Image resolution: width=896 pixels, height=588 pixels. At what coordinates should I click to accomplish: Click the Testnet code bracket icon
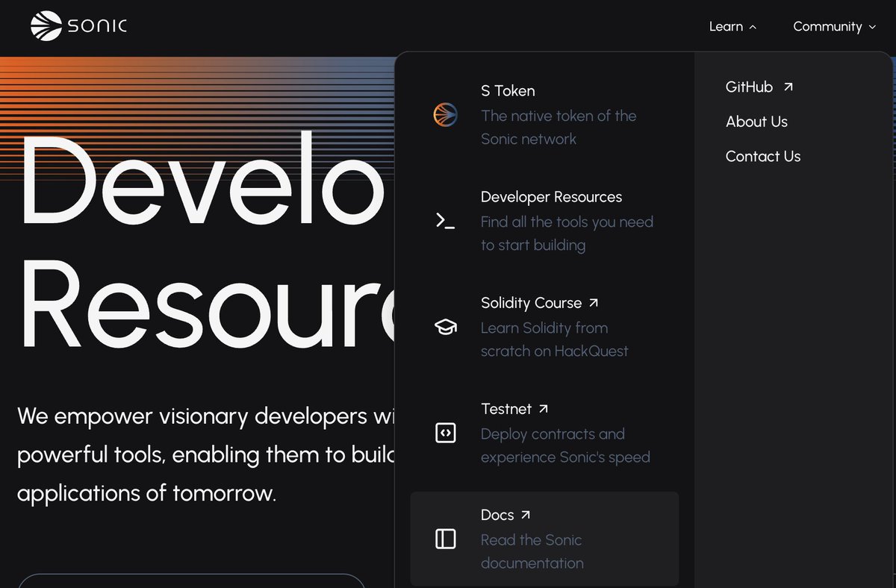pos(445,433)
